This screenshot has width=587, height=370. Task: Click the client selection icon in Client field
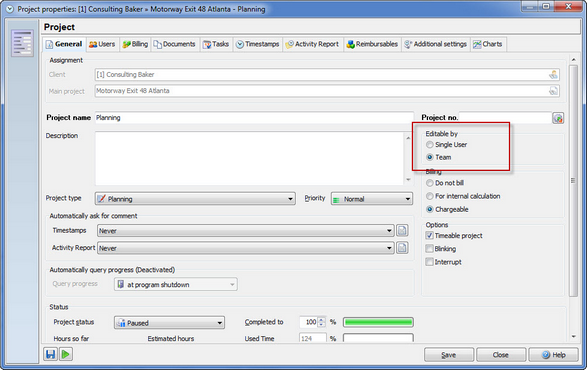pyautogui.click(x=553, y=75)
